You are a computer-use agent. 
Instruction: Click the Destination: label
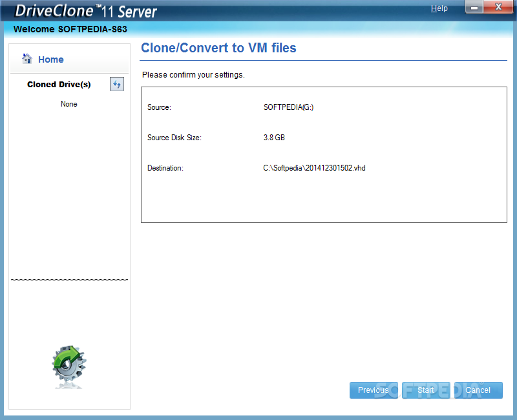coord(165,168)
